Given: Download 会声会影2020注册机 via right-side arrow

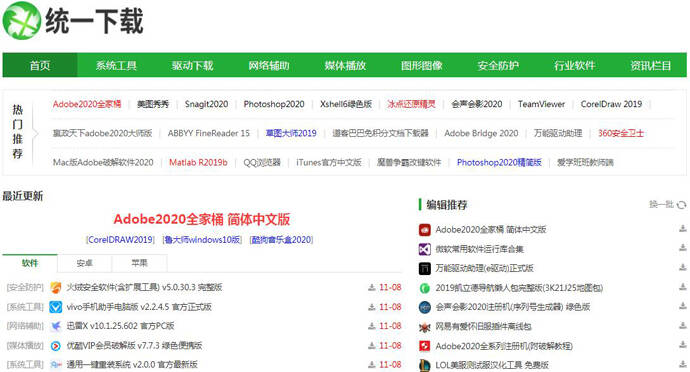Looking at the screenshot, I should (x=683, y=306).
